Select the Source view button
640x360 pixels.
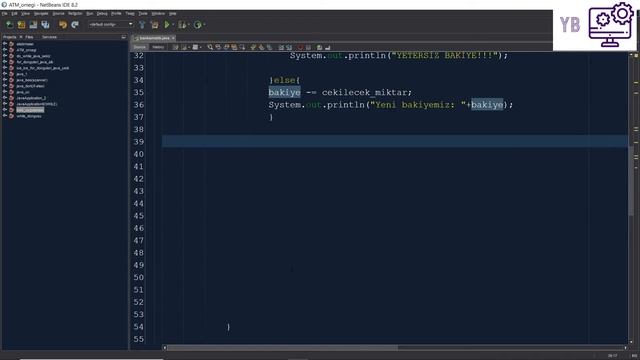(140, 47)
